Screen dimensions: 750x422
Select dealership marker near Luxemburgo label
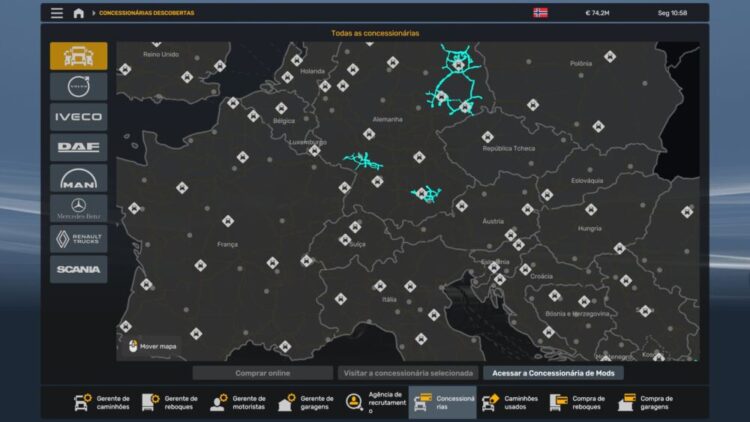(314, 151)
